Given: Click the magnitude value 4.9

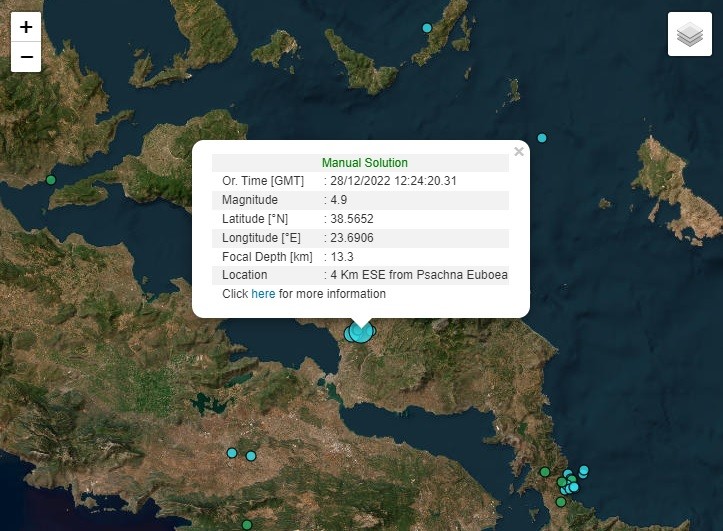Looking at the screenshot, I should (x=340, y=200).
